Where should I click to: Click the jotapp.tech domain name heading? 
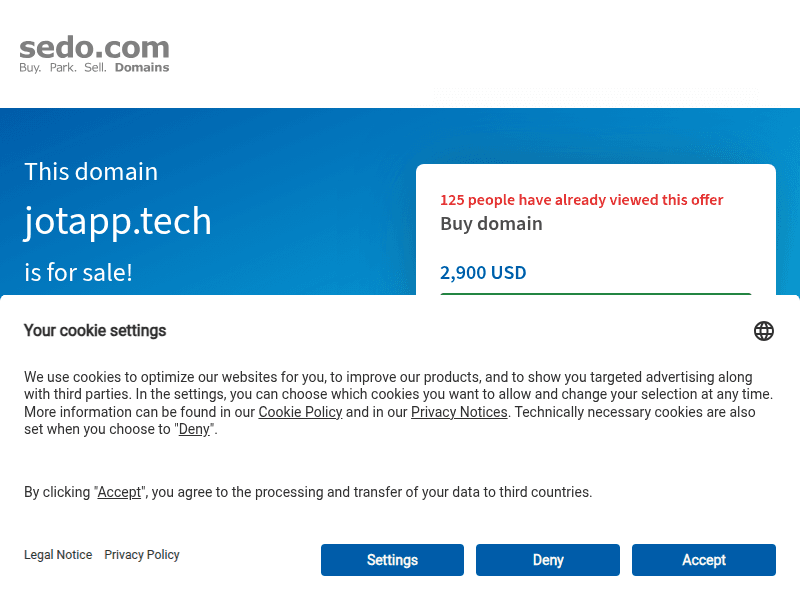pyautogui.click(x=118, y=221)
